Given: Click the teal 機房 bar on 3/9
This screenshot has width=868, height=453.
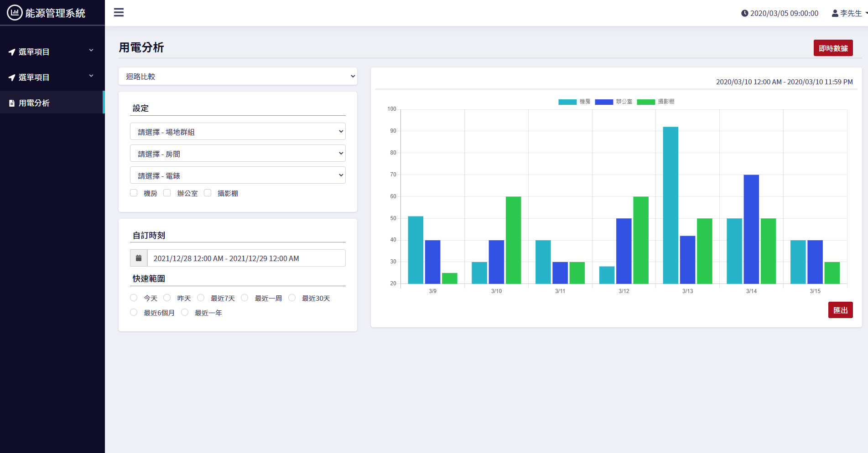Looking at the screenshot, I should pyautogui.click(x=416, y=250).
